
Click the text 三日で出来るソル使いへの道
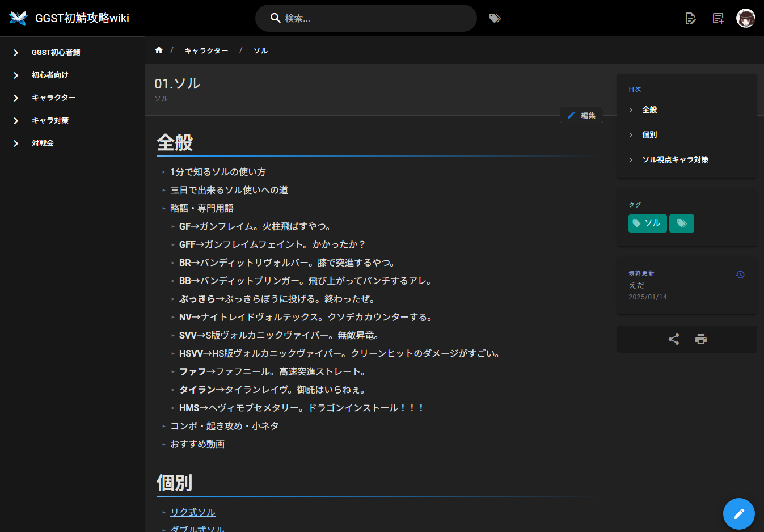click(229, 190)
